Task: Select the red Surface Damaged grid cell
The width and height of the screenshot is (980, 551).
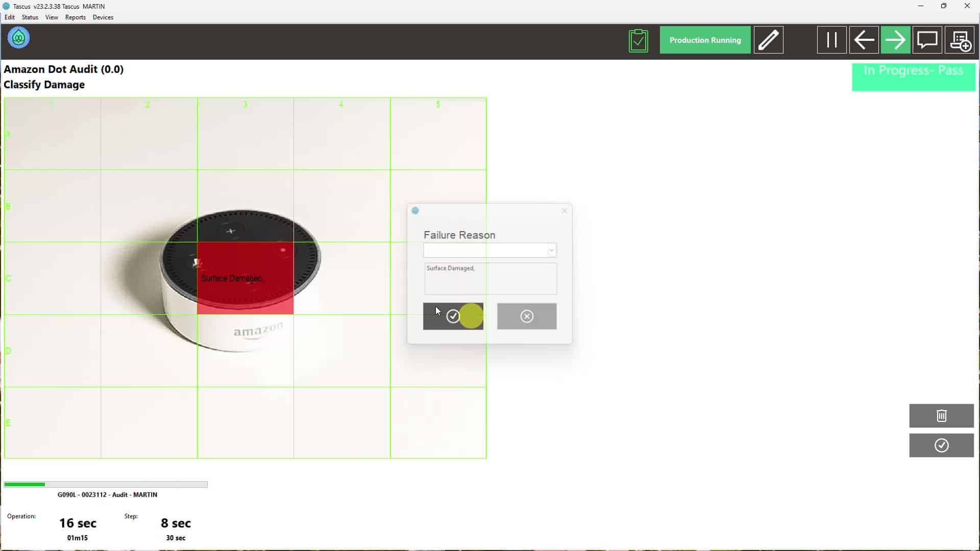Action: click(x=246, y=278)
